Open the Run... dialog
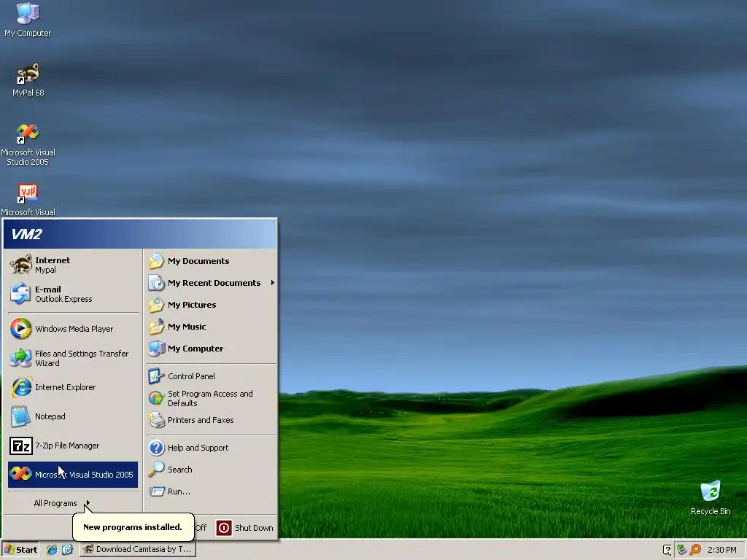Viewport: 747px width, 560px height. [212, 491]
